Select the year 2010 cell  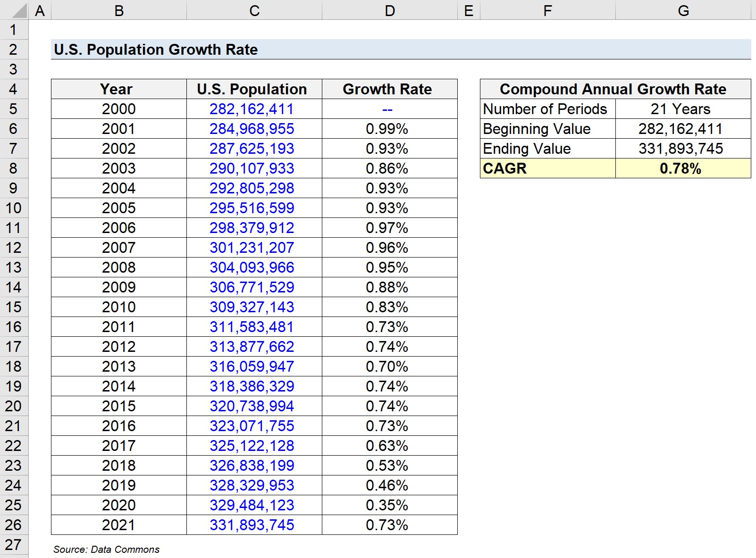[x=119, y=307]
